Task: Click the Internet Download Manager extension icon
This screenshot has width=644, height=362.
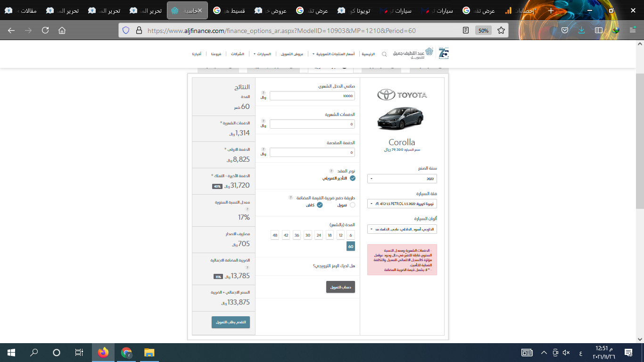Action: [615, 30]
